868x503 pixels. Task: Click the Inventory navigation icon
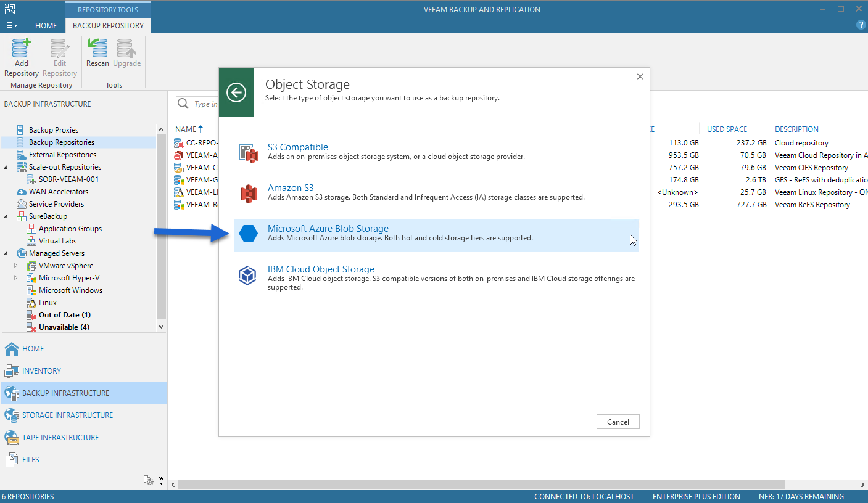pyautogui.click(x=12, y=371)
